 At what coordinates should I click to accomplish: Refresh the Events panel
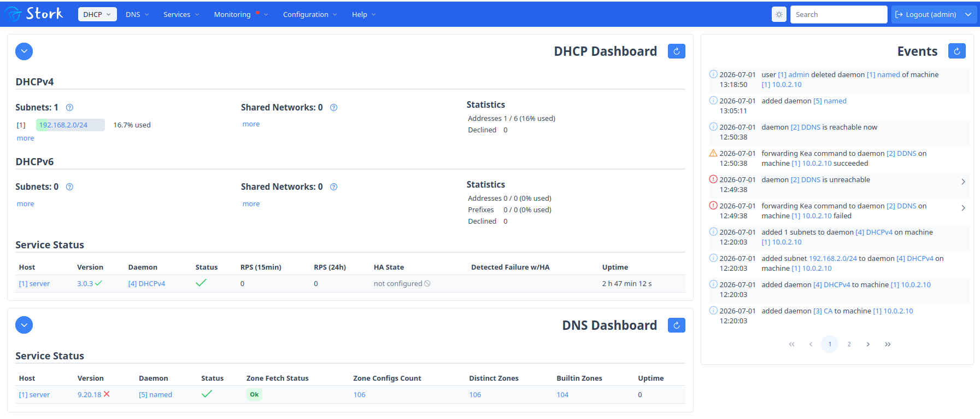pyautogui.click(x=957, y=51)
